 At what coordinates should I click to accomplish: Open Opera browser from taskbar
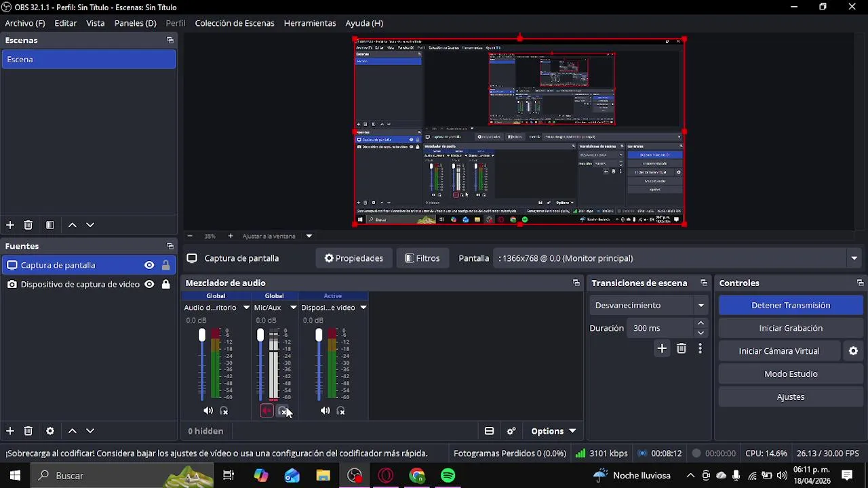tap(386, 476)
